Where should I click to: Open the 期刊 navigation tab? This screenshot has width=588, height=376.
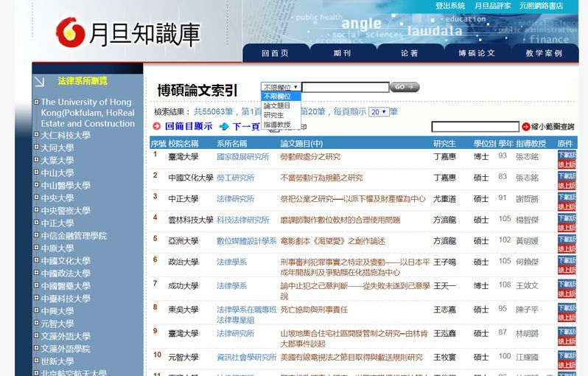(x=342, y=53)
